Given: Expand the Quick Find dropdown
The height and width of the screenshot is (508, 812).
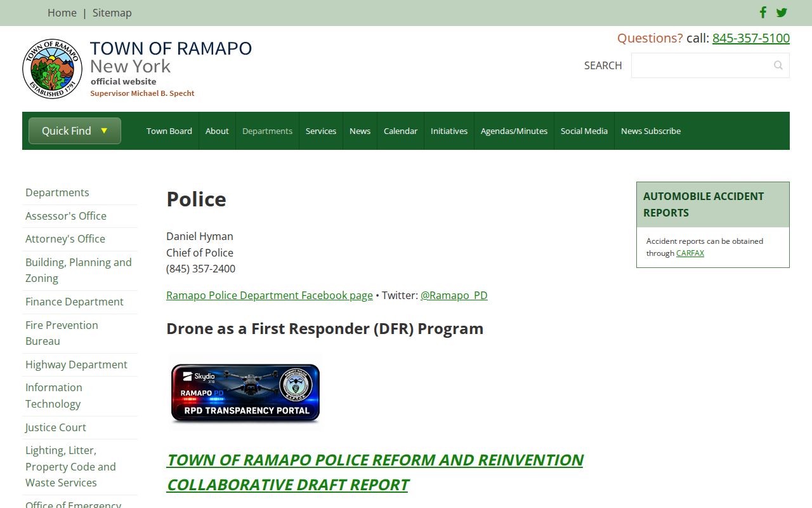Looking at the screenshot, I should [x=75, y=131].
